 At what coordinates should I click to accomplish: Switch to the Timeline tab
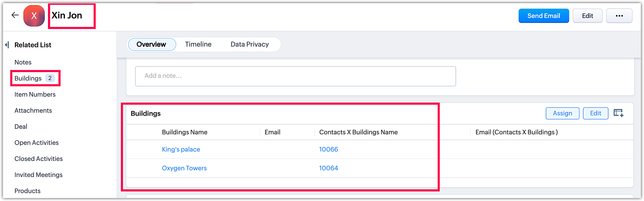(x=198, y=44)
